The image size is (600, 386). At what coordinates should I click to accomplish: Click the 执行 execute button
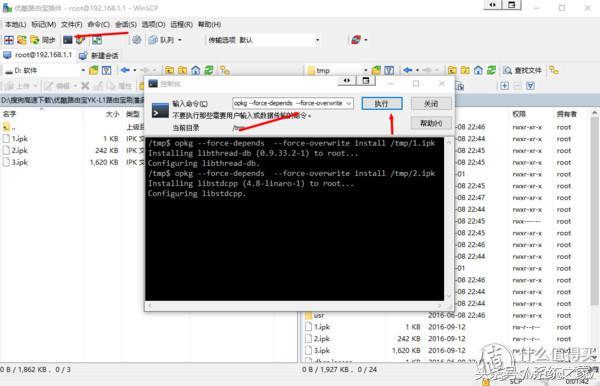(x=382, y=103)
